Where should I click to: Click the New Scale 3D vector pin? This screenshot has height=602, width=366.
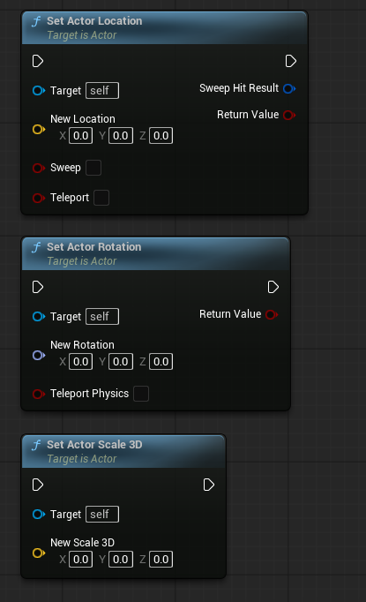[x=39, y=553]
